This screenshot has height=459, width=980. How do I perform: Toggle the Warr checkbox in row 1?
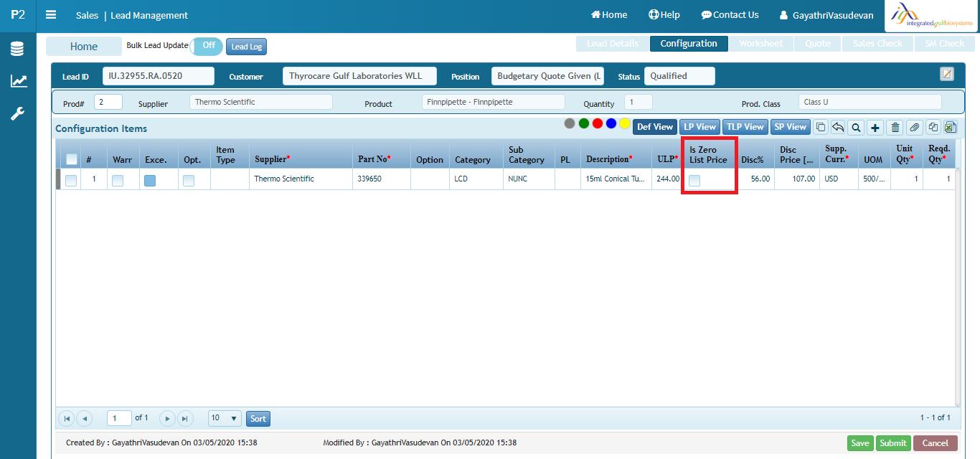pyautogui.click(x=118, y=181)
